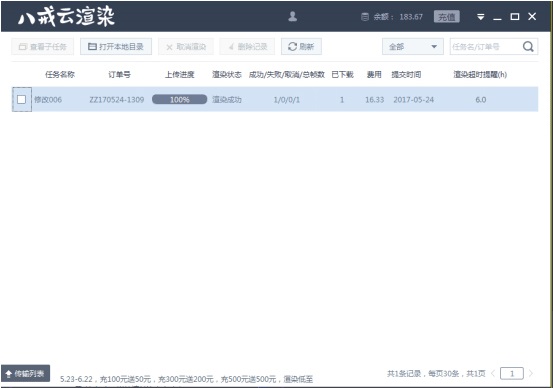Click 已下载 column header
This screenshot has width=553, height=388.
pos(342,74)
